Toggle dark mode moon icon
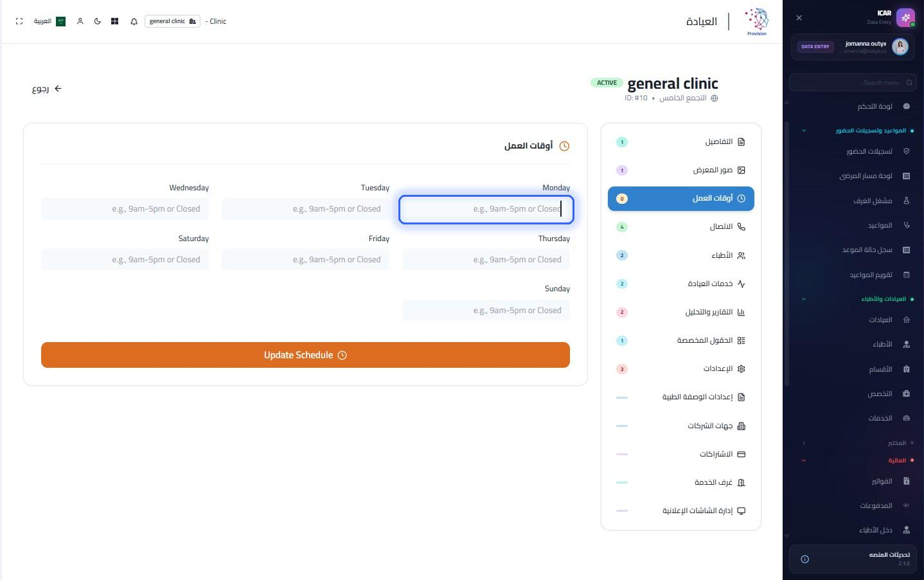Screen dimensions: 924x580 [98, 21]
